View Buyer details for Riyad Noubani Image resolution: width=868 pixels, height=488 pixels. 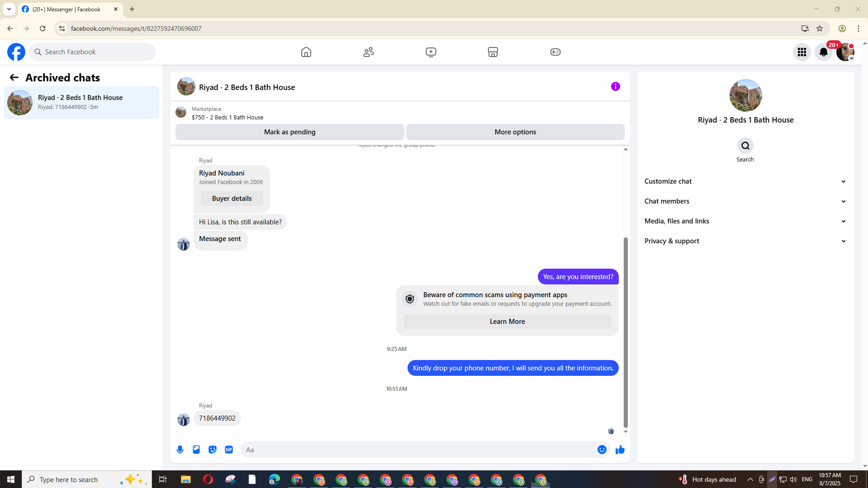[232, 199]
